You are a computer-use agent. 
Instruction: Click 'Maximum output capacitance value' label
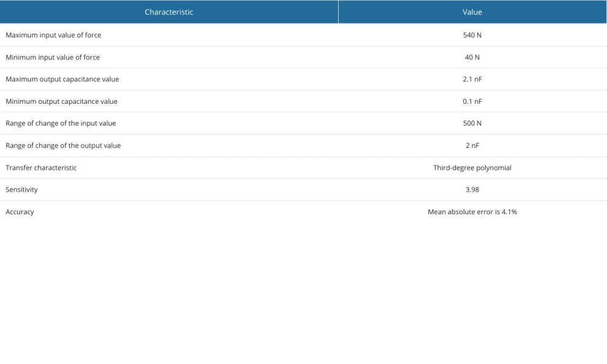(x=62, y=79)
